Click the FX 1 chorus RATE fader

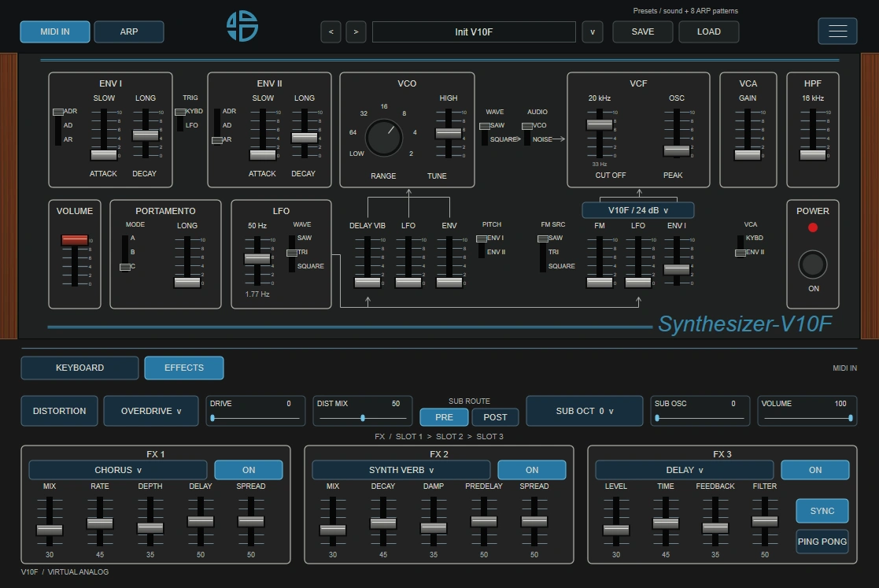click(100, 523)
